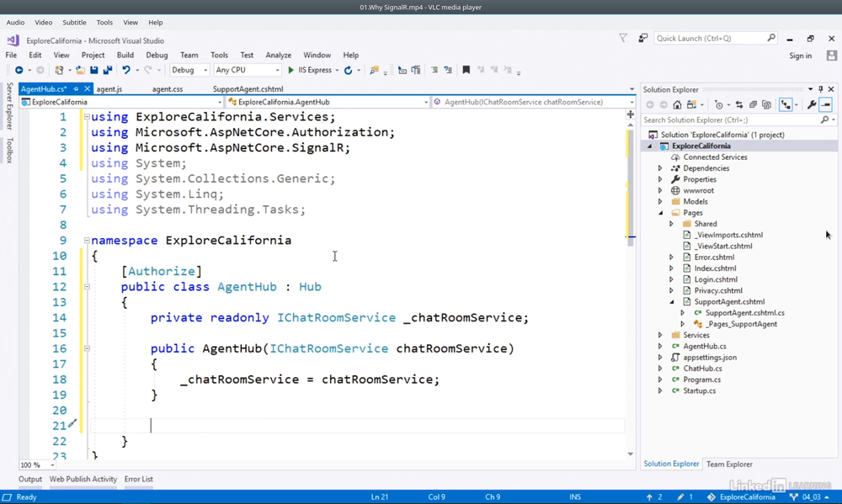Switch to the agent.js tab
Screen dimensions: 842x504
109,89
